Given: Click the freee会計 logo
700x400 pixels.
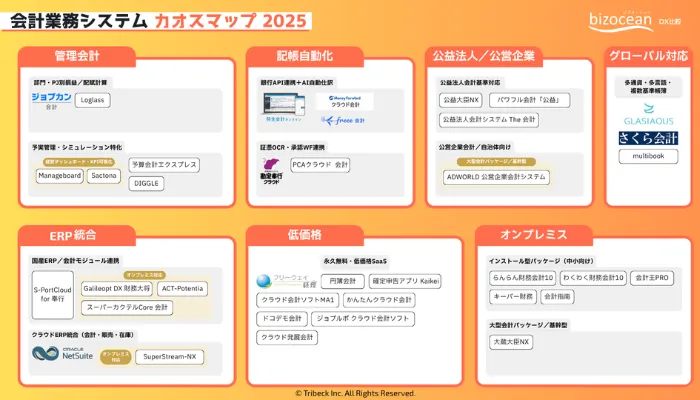Looking at the screenshot, I should 343,121.
